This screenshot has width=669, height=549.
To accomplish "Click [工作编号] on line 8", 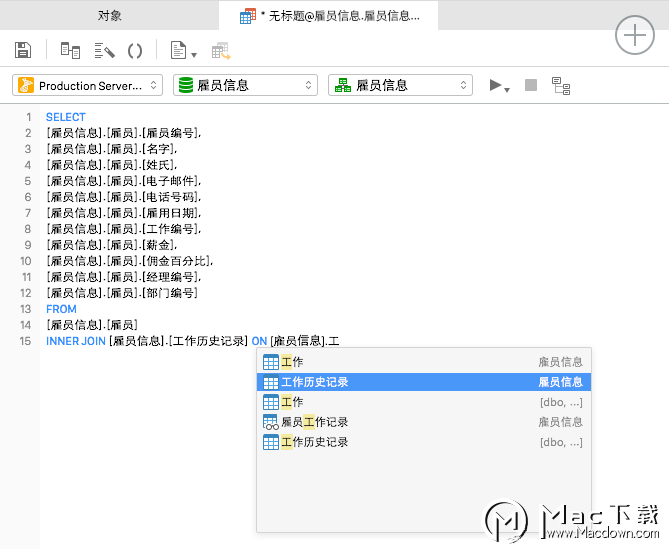I will click(171, 229).
